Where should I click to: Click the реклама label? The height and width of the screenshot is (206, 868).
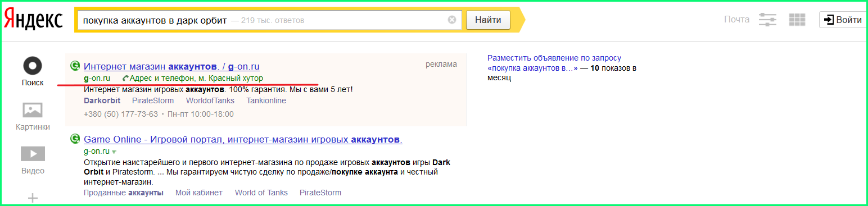coord(441,64)
